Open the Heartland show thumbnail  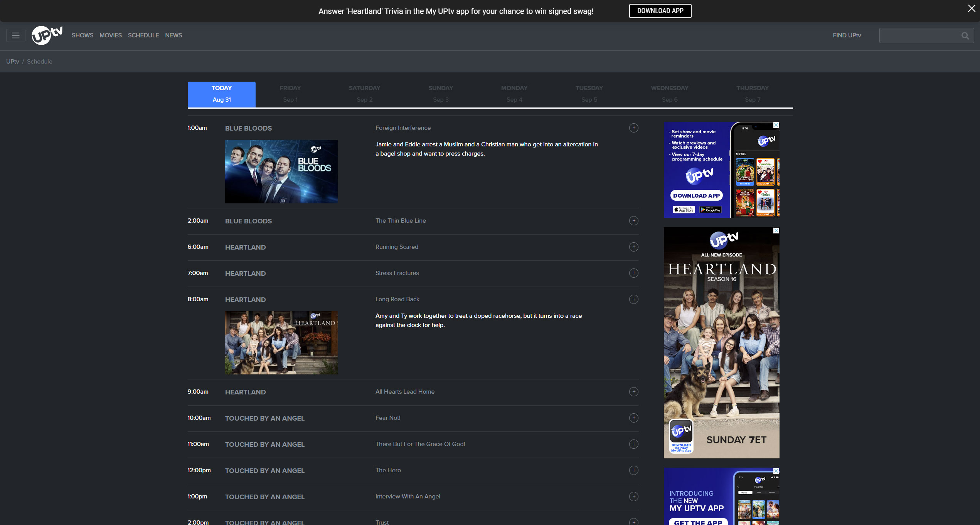coord(281,343)
